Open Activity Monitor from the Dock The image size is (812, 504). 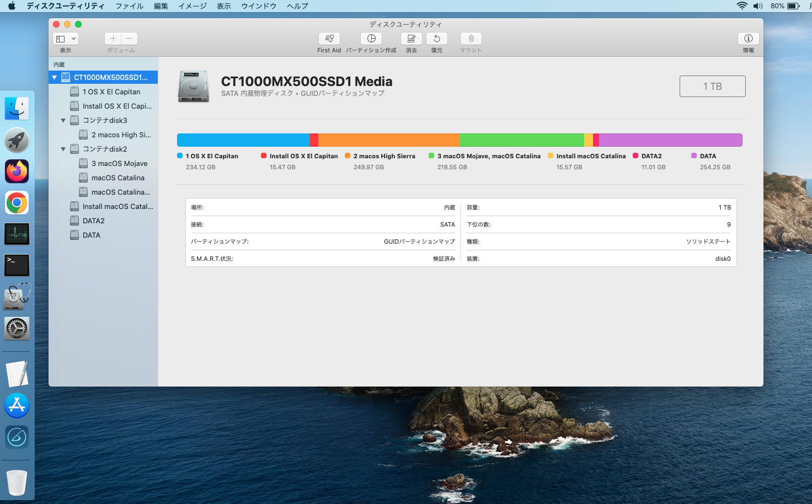[x=17, y=234]
